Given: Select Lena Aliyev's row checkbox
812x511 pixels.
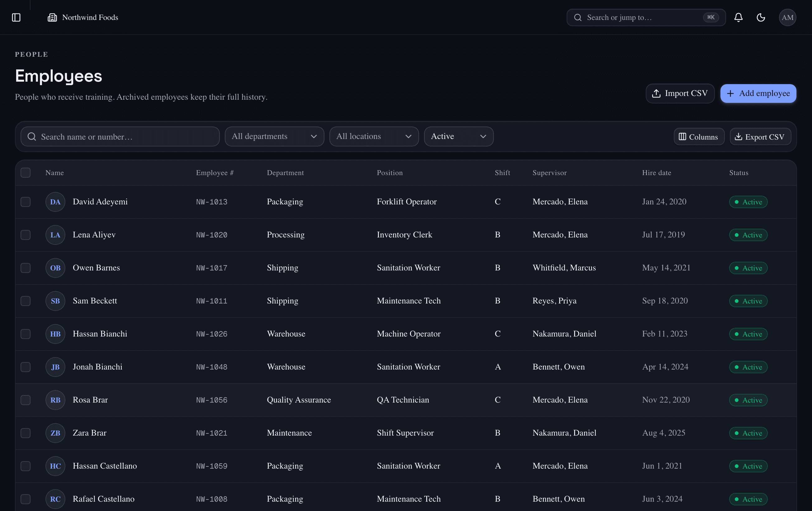Looking at the screenshot, I should [x=26, y=235].
